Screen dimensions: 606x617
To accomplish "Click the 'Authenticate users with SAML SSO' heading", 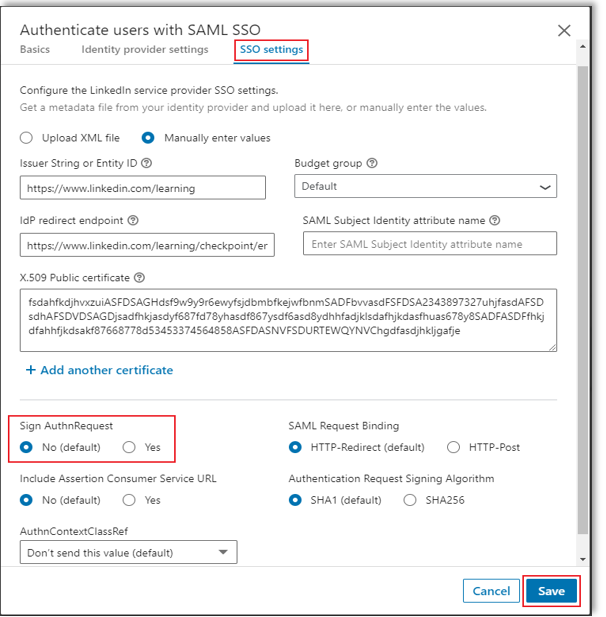I will tap(140, 30).
